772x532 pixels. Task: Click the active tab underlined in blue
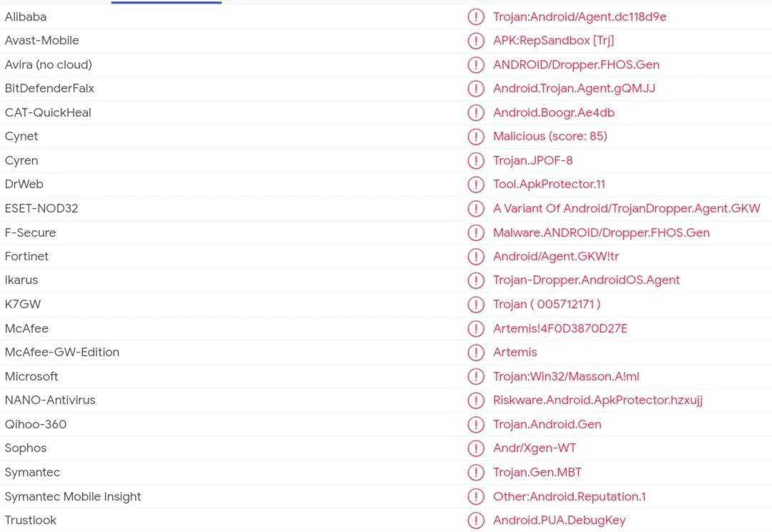pos(167,2)
